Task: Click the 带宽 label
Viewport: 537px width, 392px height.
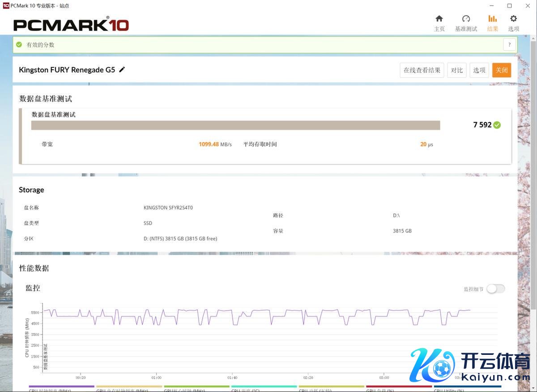Action: click(47, 144)
